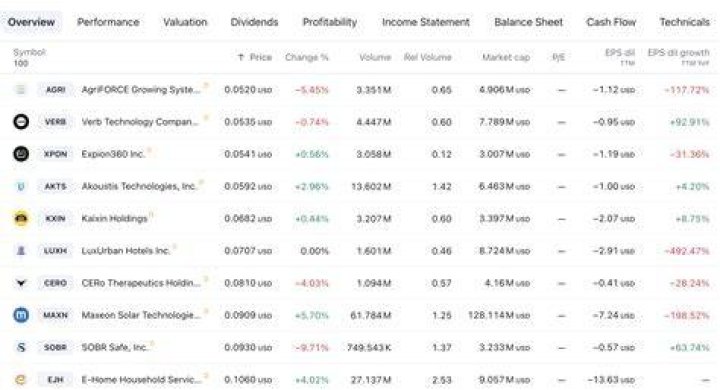Click CERO change value -4.03%

[x=312, y=283]
